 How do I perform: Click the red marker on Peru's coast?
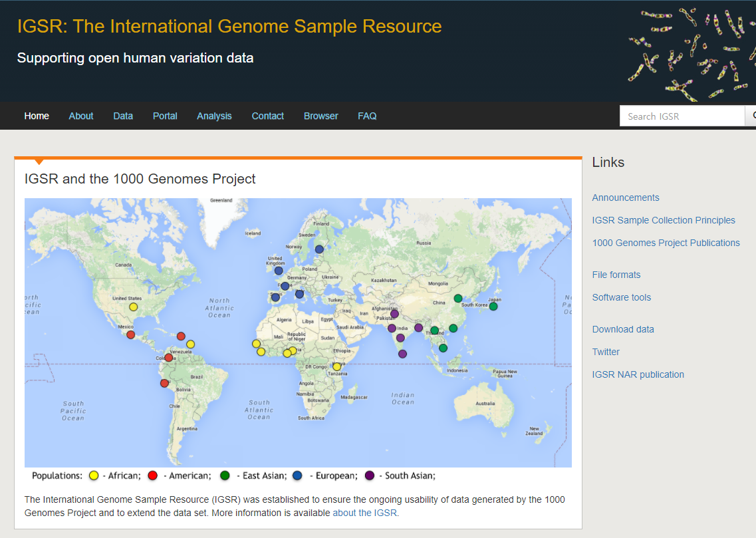(x=164, y=383)
